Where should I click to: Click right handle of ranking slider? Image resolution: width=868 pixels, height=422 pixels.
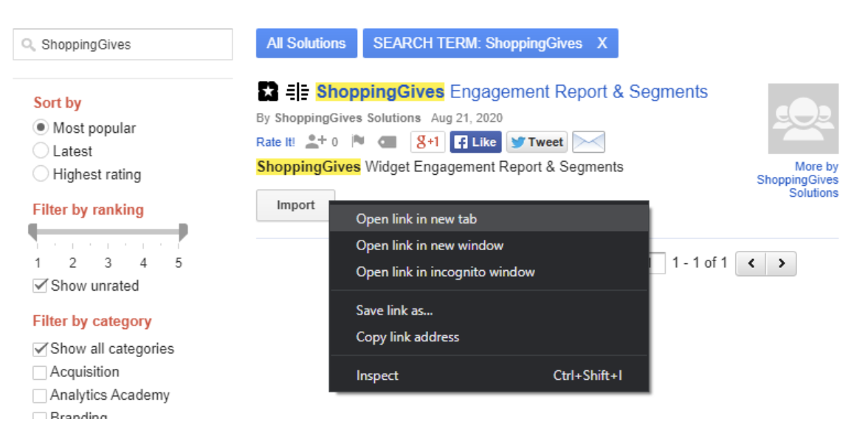coord(183,232)
